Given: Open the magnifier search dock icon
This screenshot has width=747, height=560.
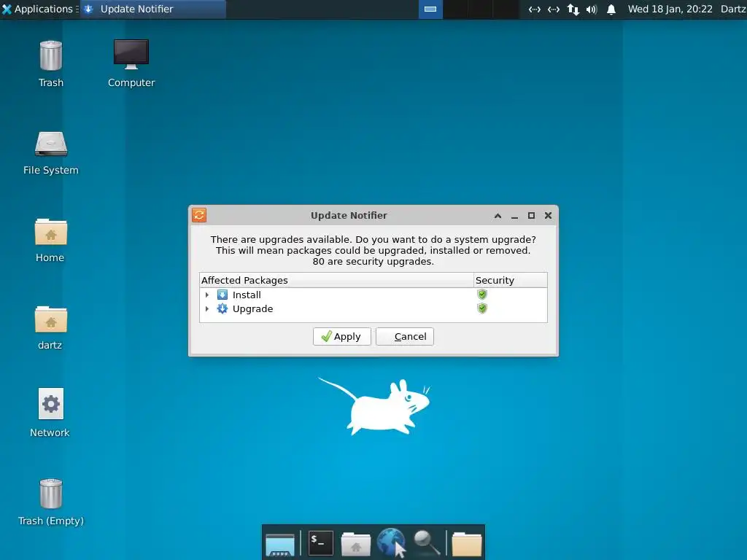Looking at the screenshot, I should point(426,542).
